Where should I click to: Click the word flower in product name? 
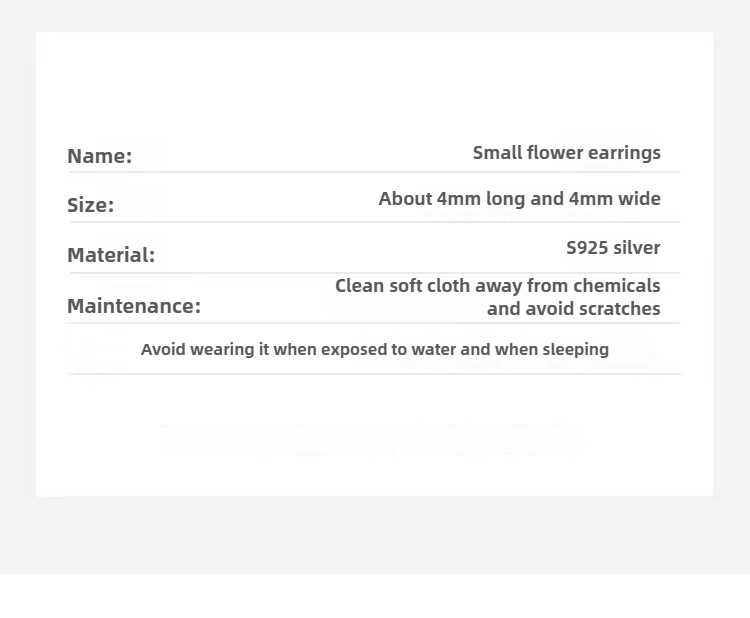(555, 153)
